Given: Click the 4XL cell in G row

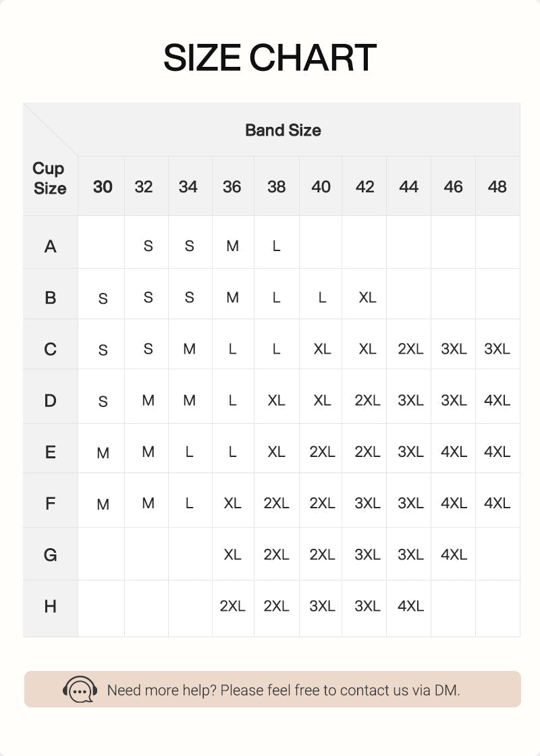Looking at the screenshot, I should coord(454,554).
